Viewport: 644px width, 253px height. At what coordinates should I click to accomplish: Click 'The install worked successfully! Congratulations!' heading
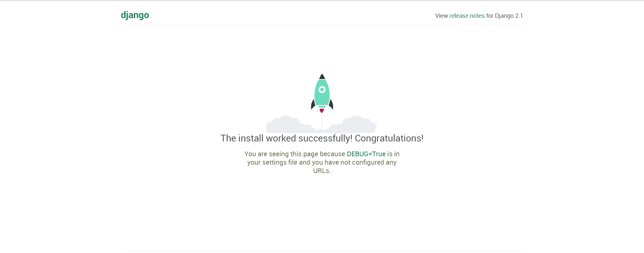click(x=322, y=138)
